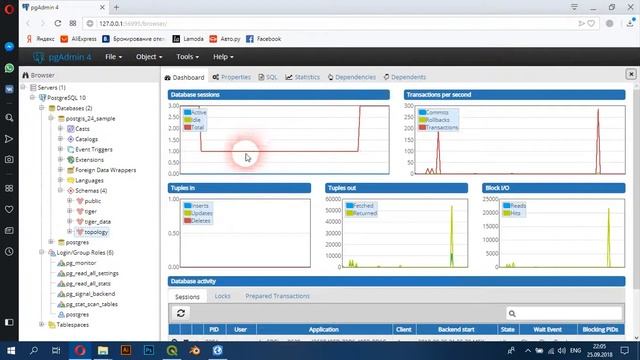This screenshot has height=360, width=640.
Task: Expand the Catalogs node
Action: pyautogui.click(x=60, y=139)
